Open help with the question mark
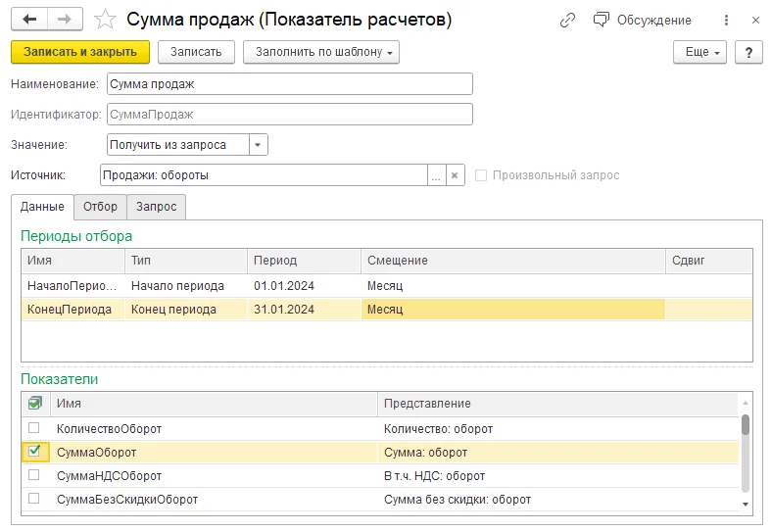771x532 pixels. (748, 52)
